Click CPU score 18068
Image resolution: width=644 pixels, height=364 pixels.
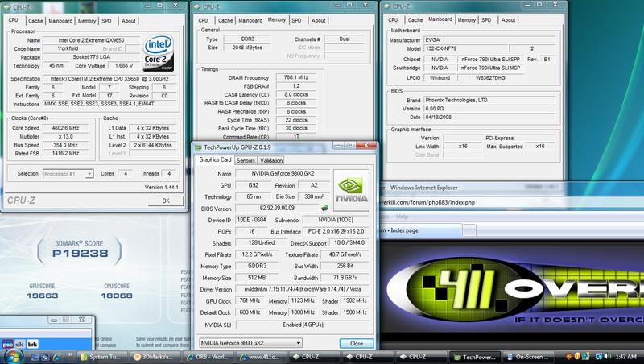pos(117,296)
